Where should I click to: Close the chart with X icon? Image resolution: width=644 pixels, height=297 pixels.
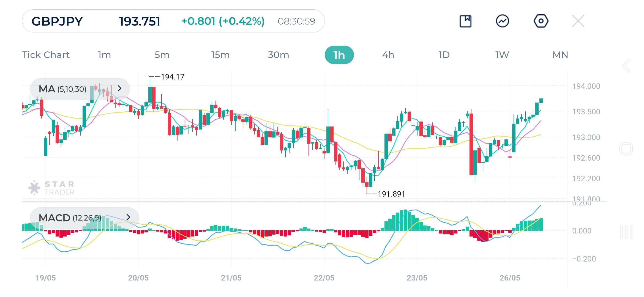(578, 21)
